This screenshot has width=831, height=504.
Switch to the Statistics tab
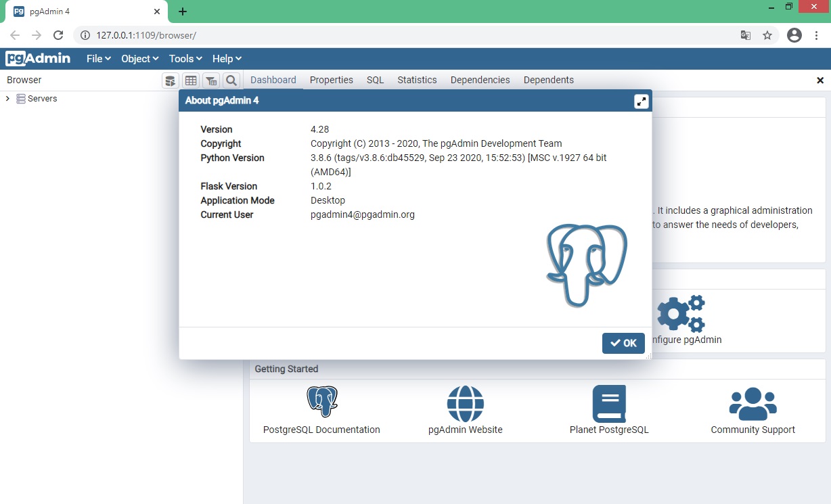(417, 80)
